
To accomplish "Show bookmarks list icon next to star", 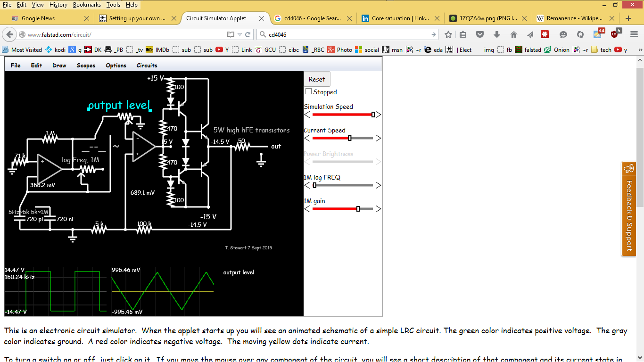I will coord(463,34).
